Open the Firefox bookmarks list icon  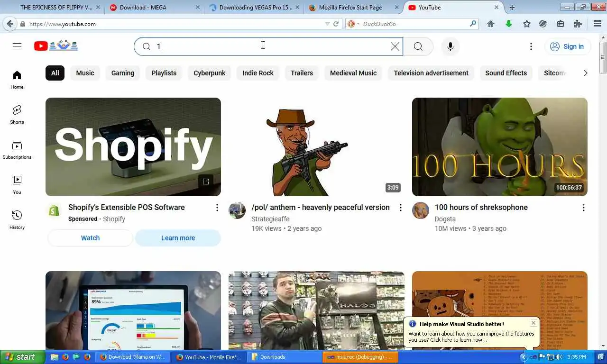coord(561,24)
